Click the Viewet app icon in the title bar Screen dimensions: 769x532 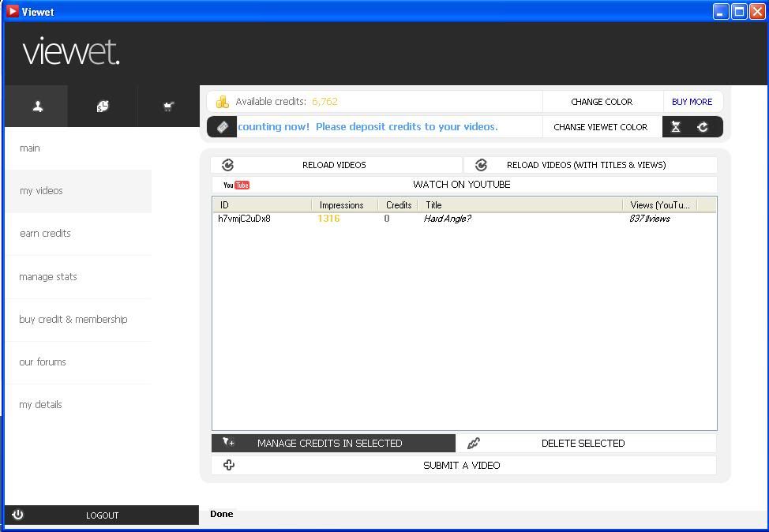13,11
